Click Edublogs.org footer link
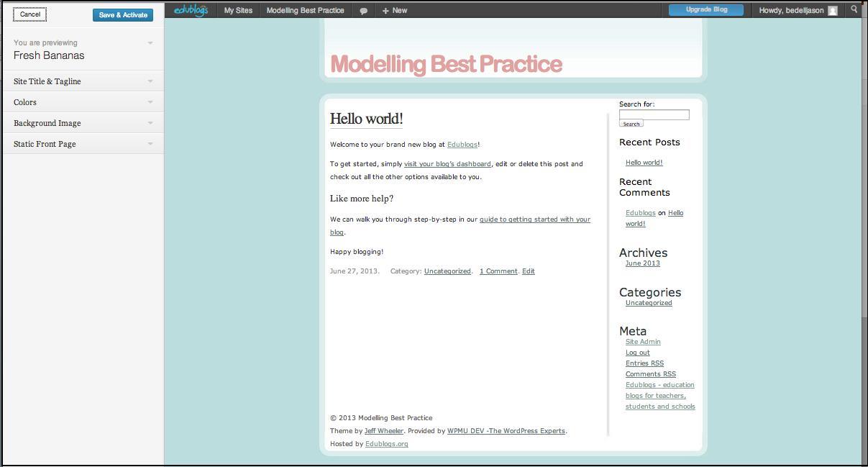868x467 pixels. [387, 444]
